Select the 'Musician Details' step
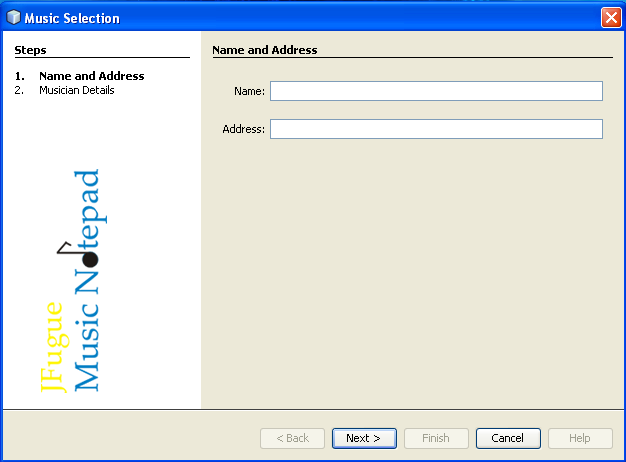Viewport: 626px width, 462px height. pyautogui.click(x=76, y=90)
